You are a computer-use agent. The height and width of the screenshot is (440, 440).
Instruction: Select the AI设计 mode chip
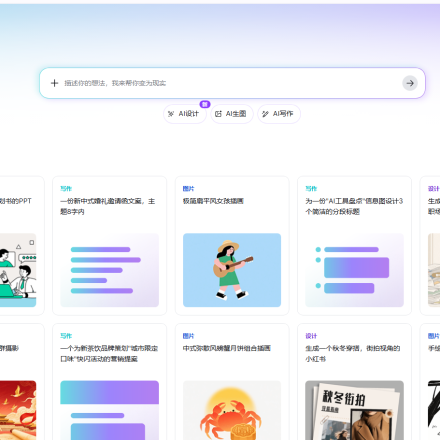[x=184, y=114]
